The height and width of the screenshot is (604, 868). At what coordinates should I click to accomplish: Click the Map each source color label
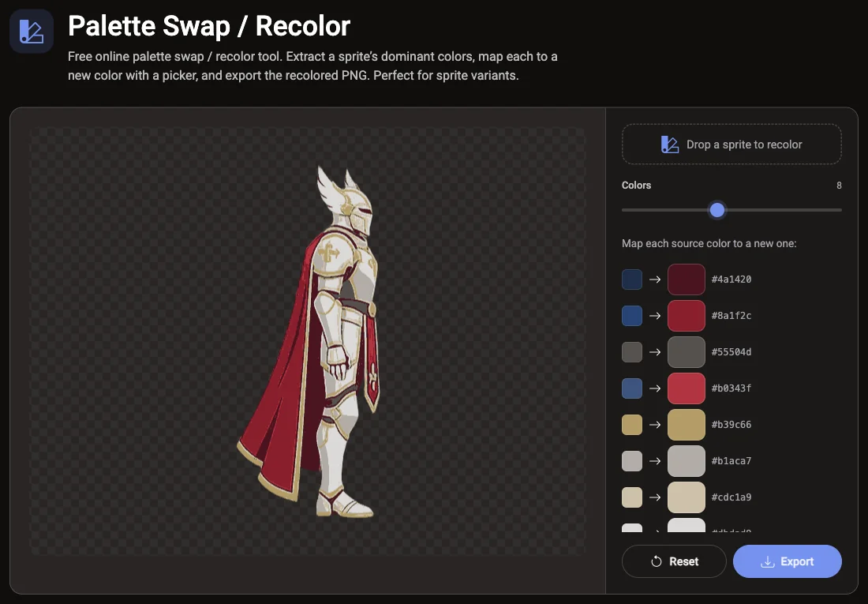709,244
